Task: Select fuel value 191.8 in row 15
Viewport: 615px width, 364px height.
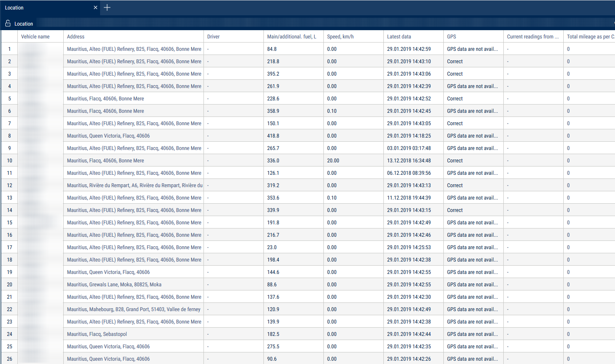Action: click(273, 223)
